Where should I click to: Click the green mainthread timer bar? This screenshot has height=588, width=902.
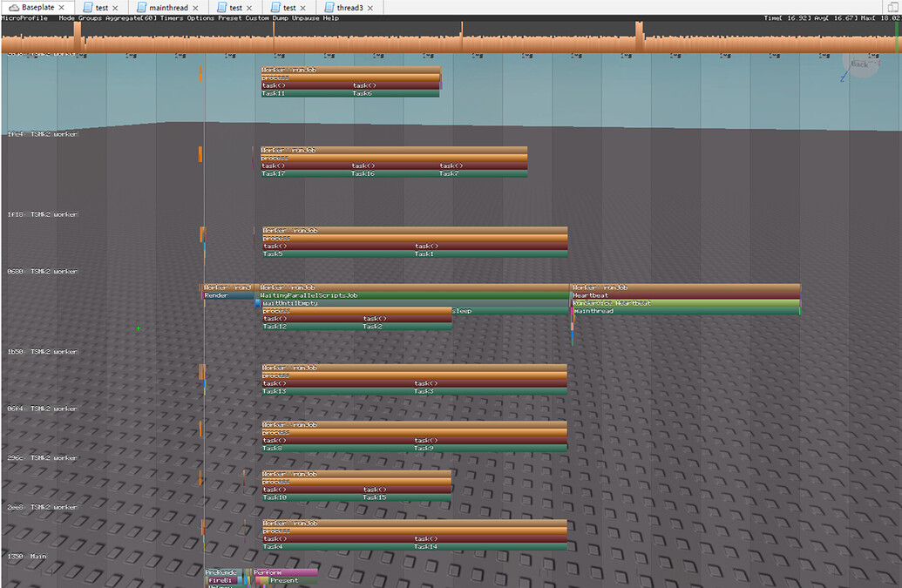point(686,311)
